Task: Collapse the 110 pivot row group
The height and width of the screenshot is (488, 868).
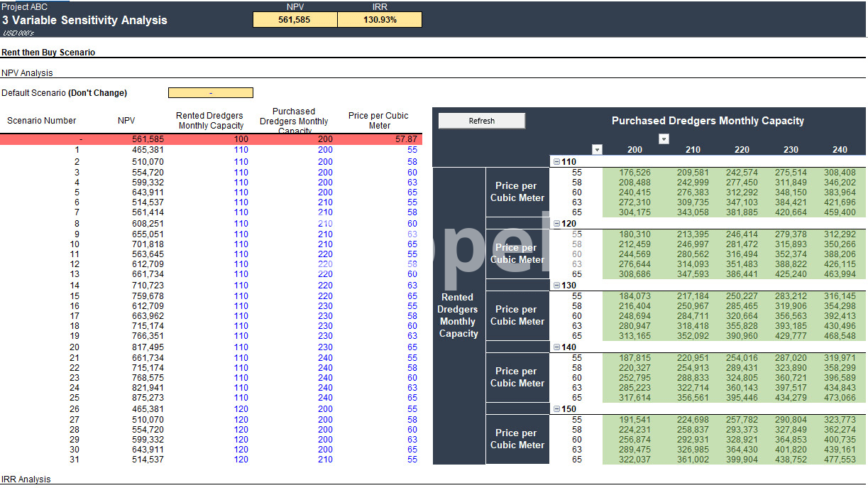Action: (x=556, y=162)
